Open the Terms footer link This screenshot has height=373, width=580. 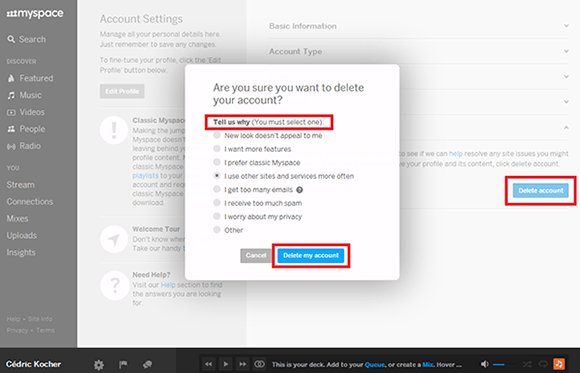pos(45,330)
